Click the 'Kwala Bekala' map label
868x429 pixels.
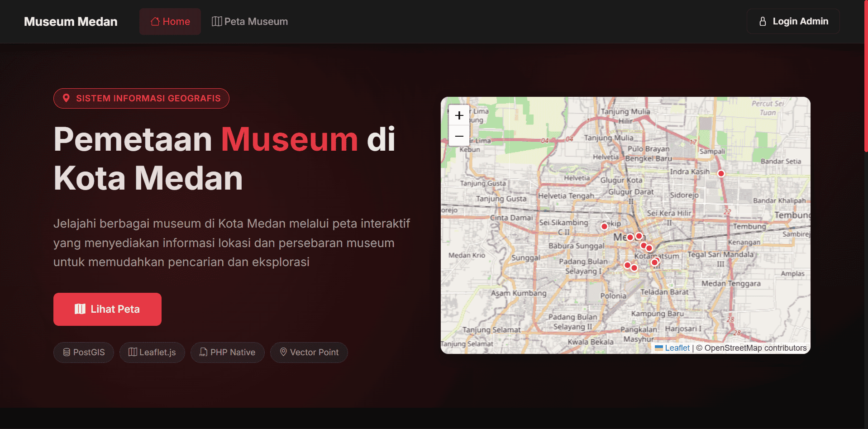click(x=591, y=342)
